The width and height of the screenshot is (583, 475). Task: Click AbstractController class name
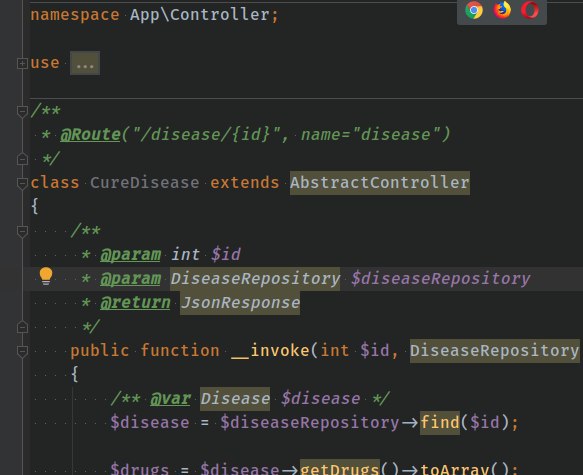click(x=380, y=183)
